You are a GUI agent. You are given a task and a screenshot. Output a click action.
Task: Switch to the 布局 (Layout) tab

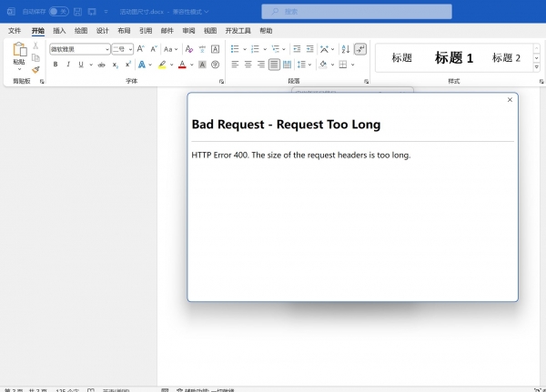pos(124,30)
